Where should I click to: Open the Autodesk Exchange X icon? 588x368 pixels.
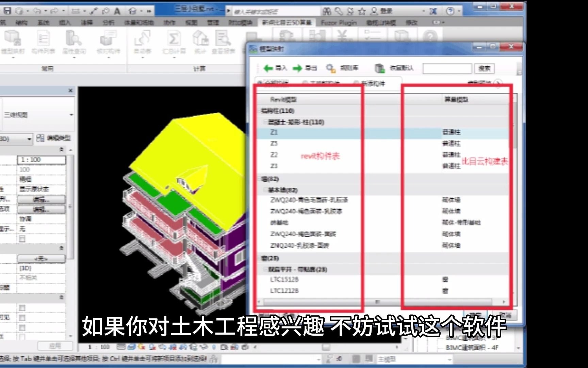coord(433,11)
